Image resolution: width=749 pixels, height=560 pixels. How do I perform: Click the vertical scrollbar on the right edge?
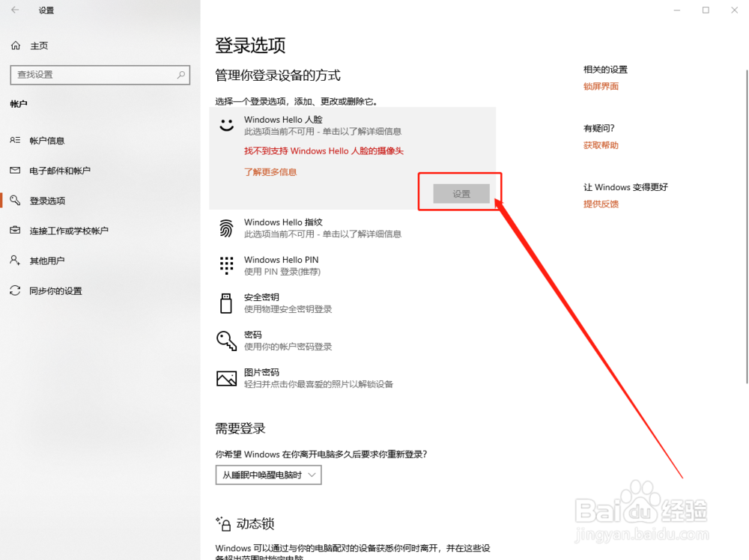[x=747, y=226]
